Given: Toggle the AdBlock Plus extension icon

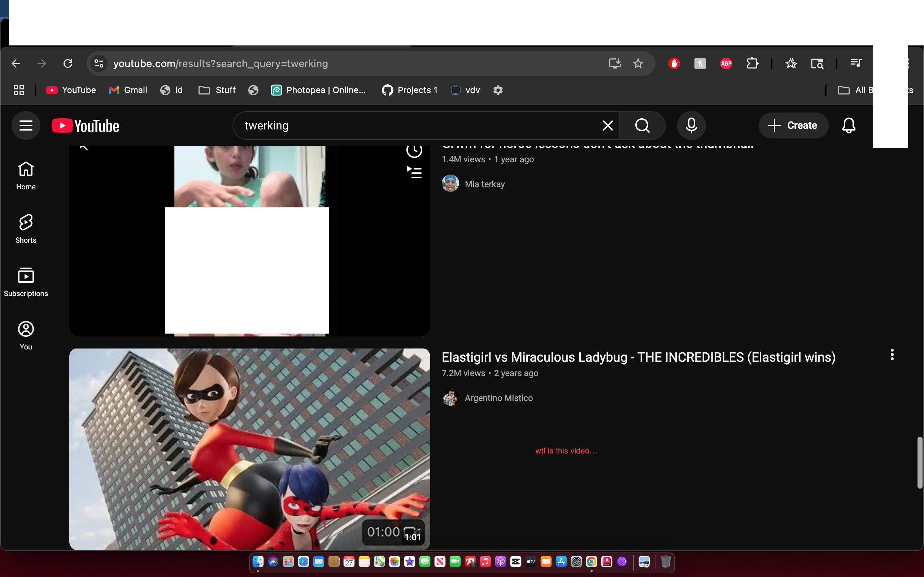Looking at the screenshot, I should tap(726, 63).
